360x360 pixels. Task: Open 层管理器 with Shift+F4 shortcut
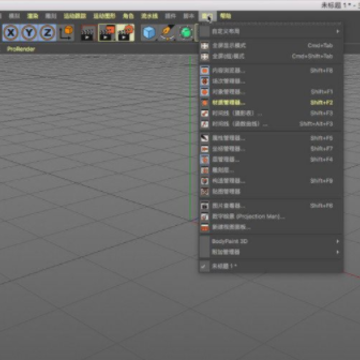(x=271, y=160)
